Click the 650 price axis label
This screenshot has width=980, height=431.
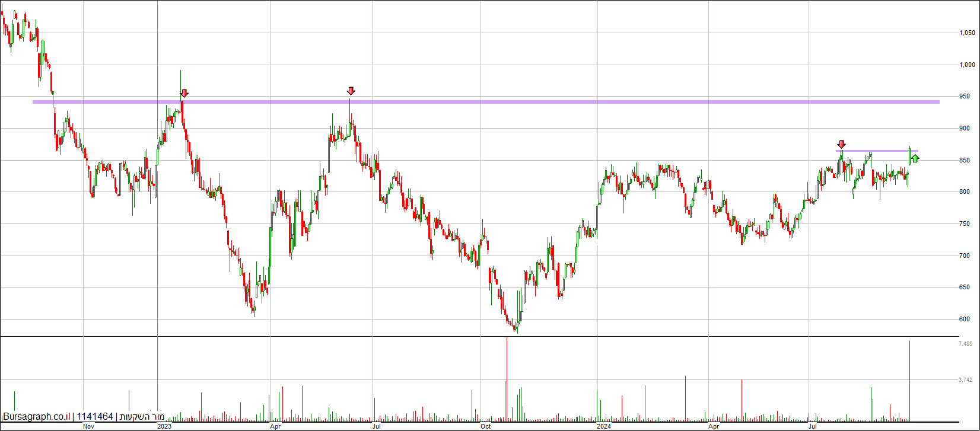pos(965,288)
